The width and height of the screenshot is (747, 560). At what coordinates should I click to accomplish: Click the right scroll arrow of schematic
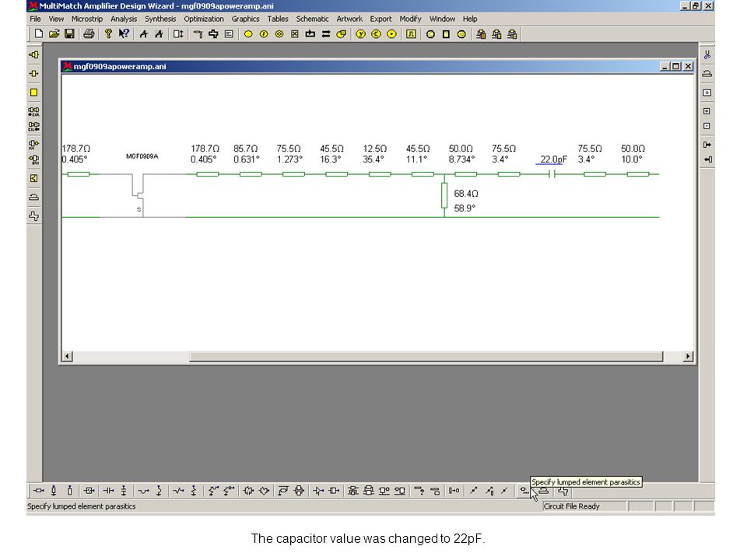(x=687, y=356)
